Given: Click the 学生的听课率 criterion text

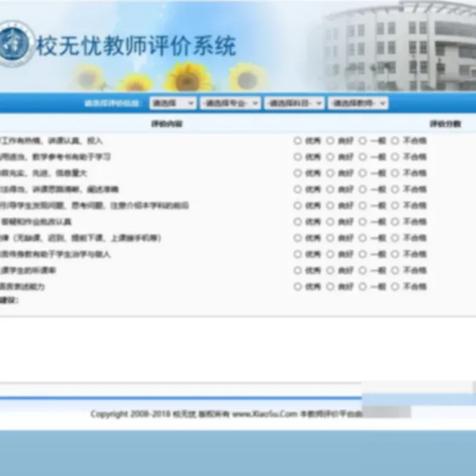Looking at the screenshot, I should pos(28,270).
